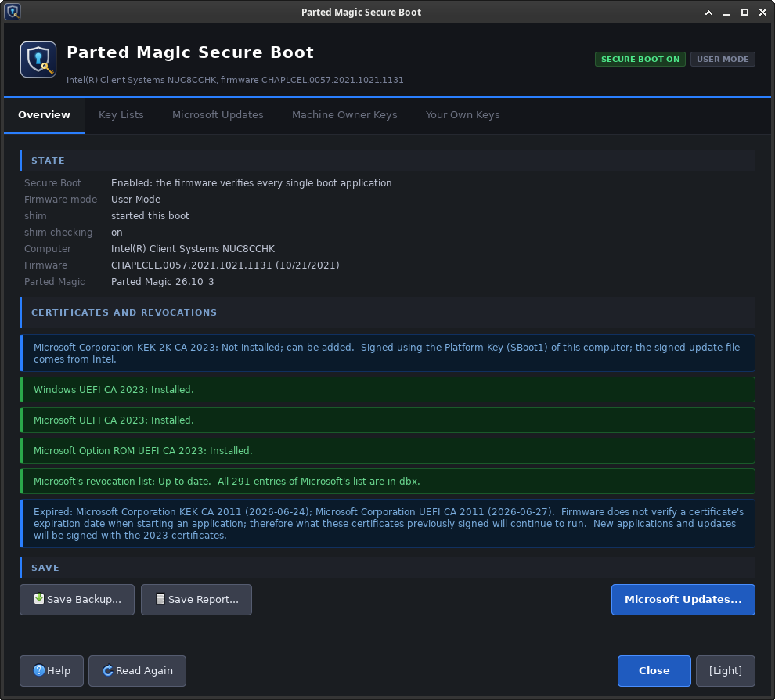The height and width of the screenshot is (700, 775).
Task: Roll up window using title bar caret icon
Action: click(x=708, y=13)
